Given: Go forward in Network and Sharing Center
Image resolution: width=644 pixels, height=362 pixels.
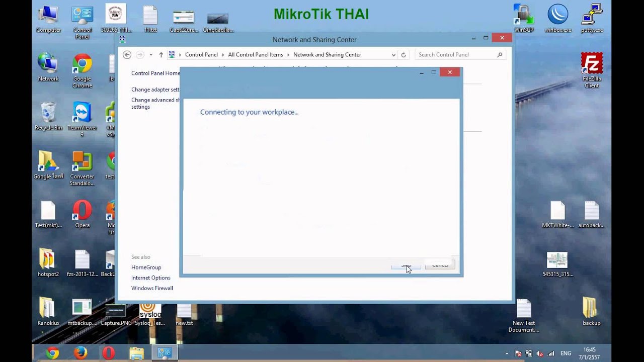Looking at the screenshot, I should coord(140,55).
